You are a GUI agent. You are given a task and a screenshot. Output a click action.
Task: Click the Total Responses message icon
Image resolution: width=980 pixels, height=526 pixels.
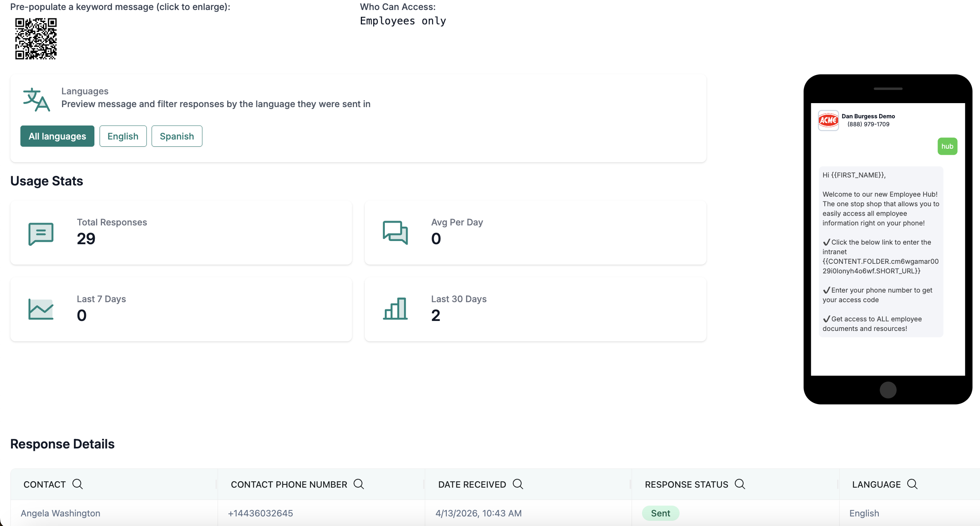tap(41, 233)
